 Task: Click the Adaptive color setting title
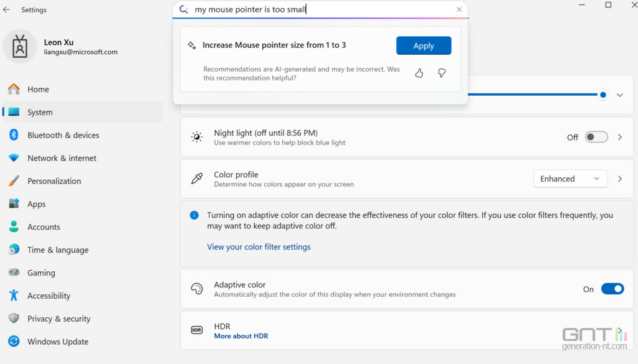click(240, 284)
